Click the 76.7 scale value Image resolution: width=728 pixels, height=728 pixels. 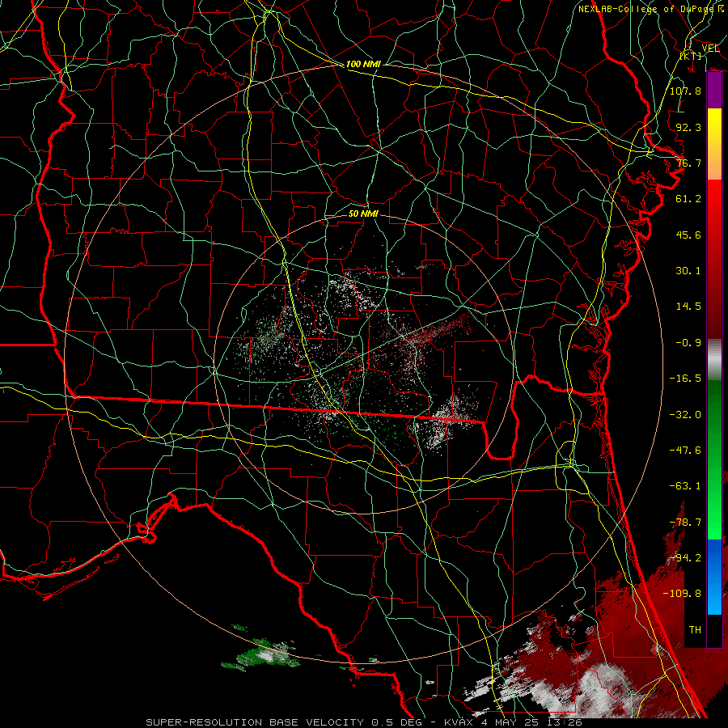(x=688, y=163)
